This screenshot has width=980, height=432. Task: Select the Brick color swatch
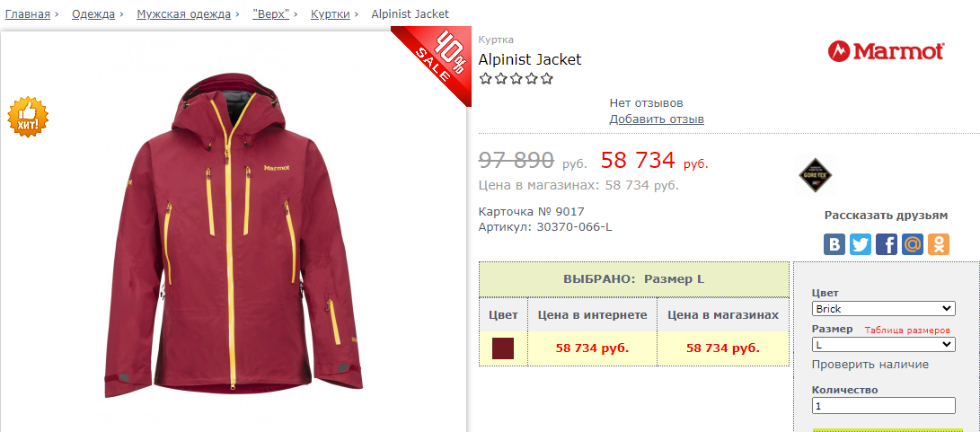[503, 348]
